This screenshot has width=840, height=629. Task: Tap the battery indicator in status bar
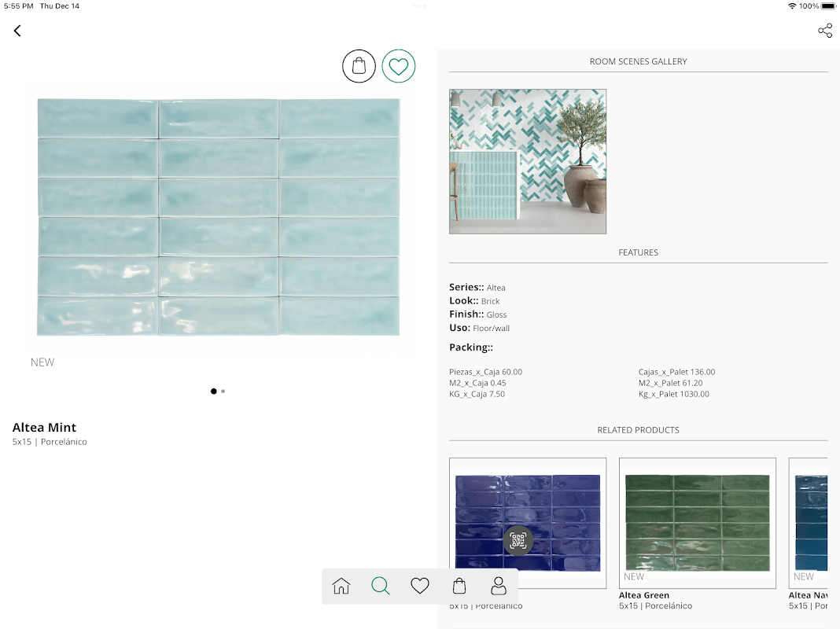point(828,6)
